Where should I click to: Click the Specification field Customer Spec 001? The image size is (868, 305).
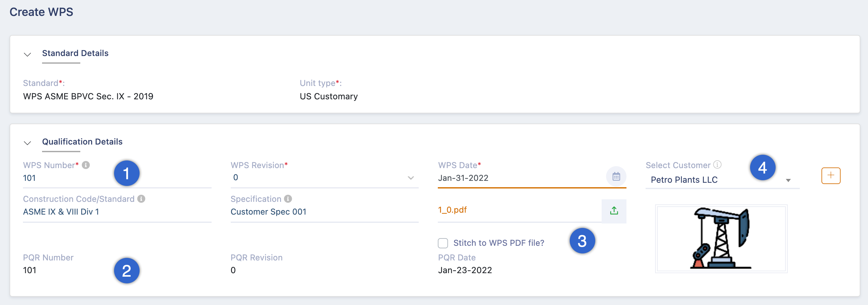pos(324,212)
